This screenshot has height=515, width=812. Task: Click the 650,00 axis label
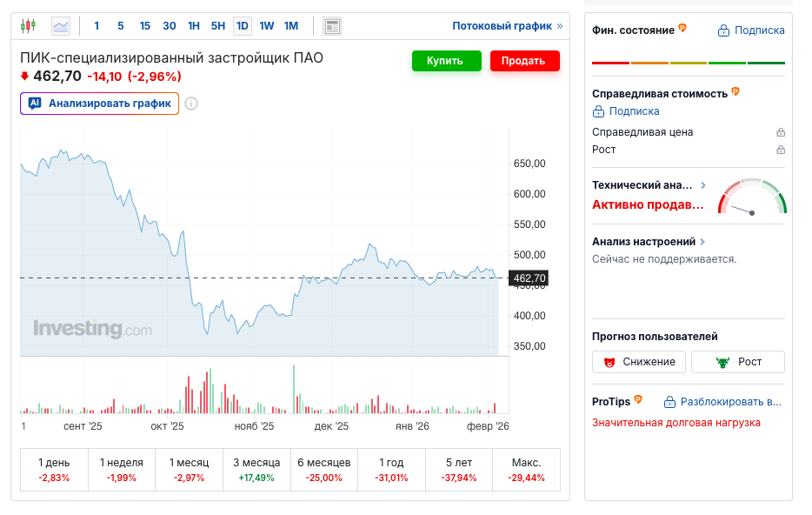[529, 164]
